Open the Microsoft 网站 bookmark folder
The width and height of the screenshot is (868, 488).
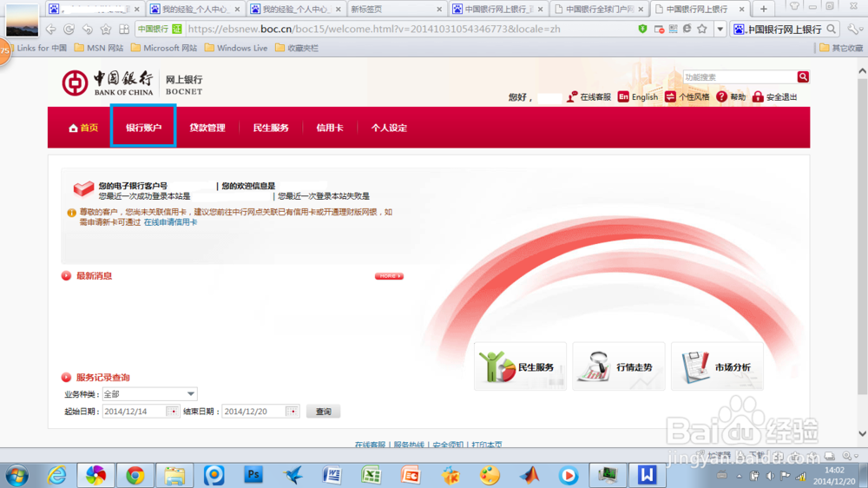pyautogui.click(x=164, y=48)
